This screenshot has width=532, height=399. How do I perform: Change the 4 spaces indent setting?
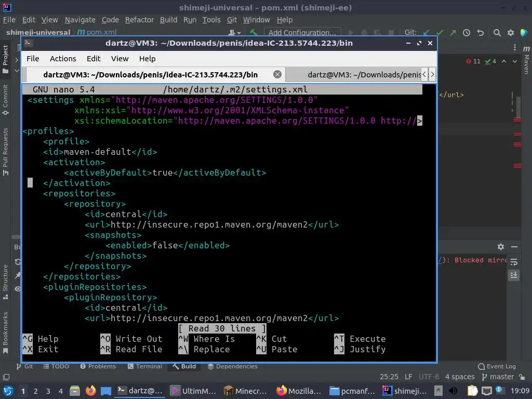(x=460, y=377)
